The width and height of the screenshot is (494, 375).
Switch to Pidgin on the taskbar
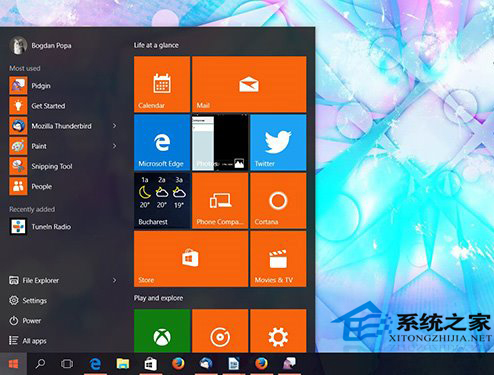tap(289, 364)
